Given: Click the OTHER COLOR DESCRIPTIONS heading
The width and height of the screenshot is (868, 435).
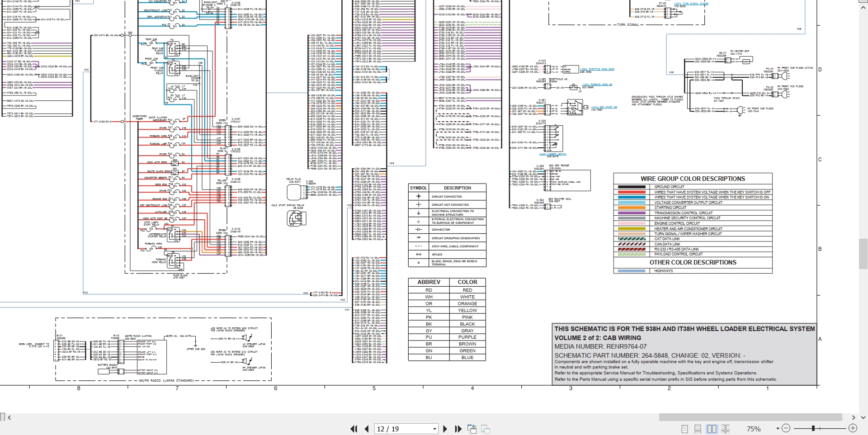Looking at the screenshot, I should pos(693,262).
